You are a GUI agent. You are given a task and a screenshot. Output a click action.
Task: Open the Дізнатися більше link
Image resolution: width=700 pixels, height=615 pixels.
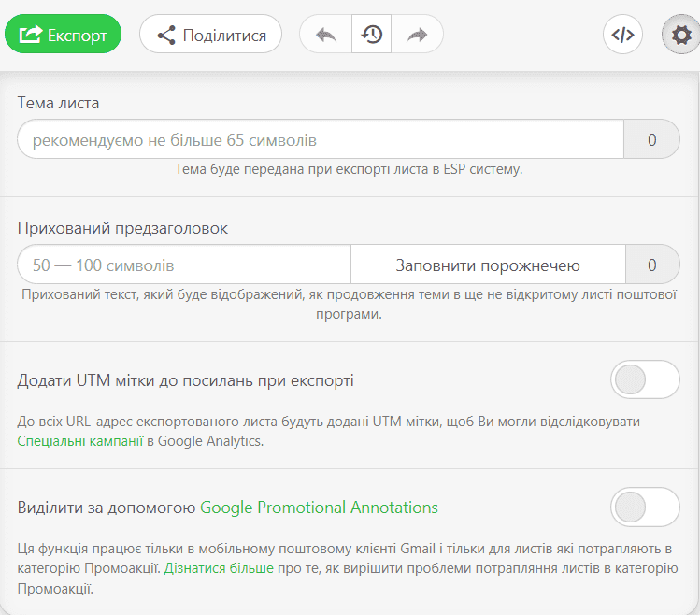219,567
